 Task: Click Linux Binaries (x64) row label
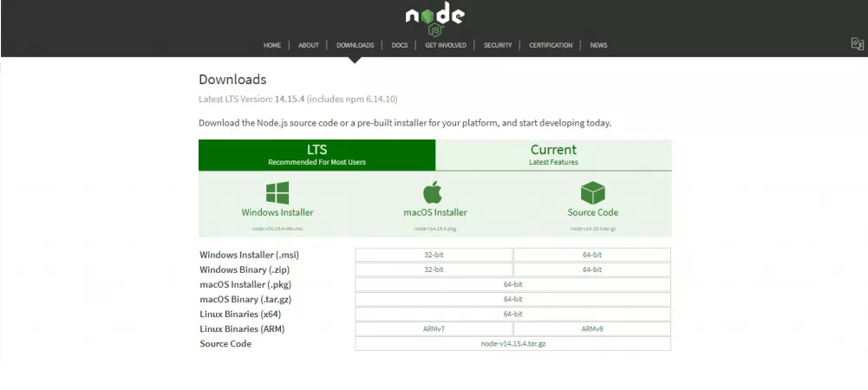pyautogui.click(x=240, y=315)
